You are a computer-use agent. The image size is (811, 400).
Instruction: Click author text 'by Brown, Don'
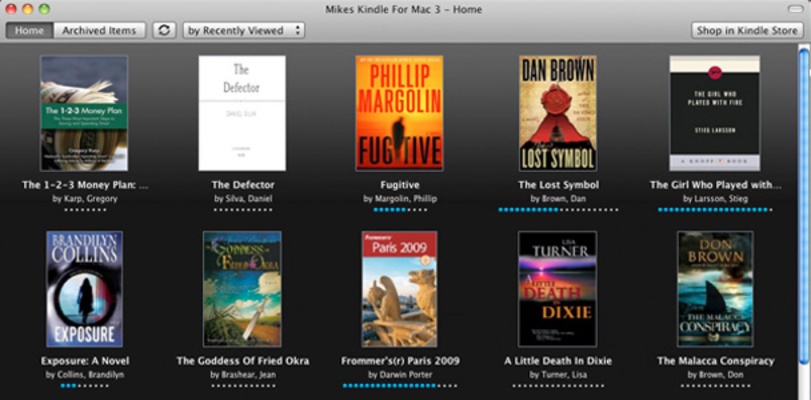715,375
